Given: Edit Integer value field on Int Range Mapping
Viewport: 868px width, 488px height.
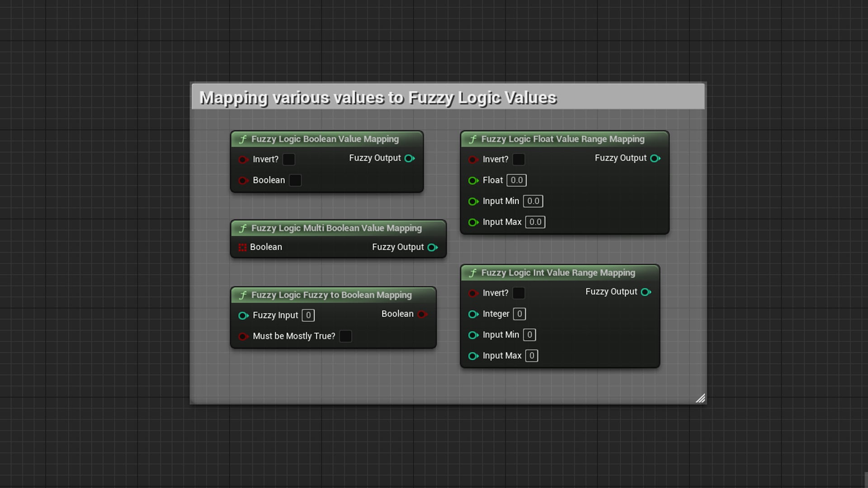Looking at the screenshot, I should (519, 314).
